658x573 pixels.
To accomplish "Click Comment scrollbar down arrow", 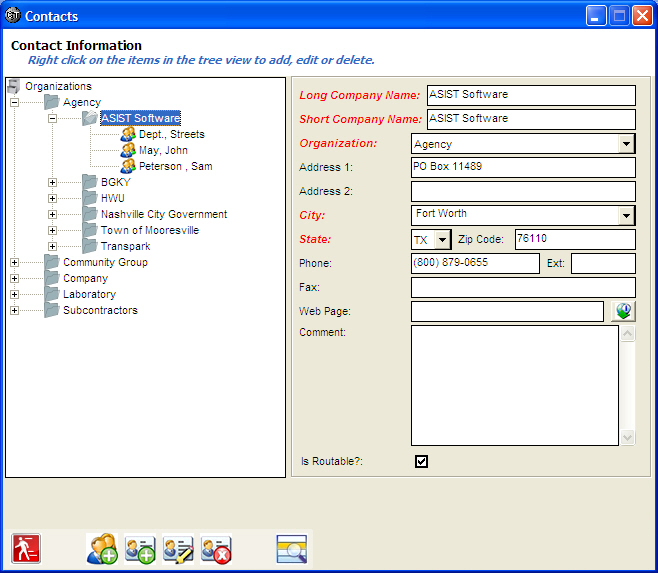I will 627,437.
